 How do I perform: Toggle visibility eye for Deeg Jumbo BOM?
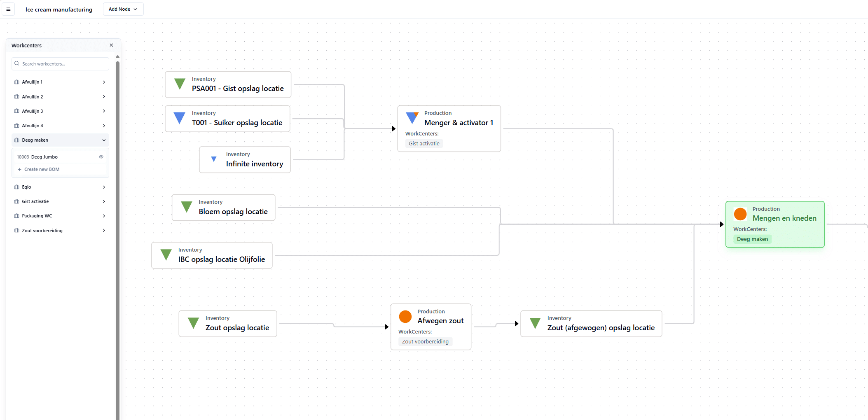click(101, 157)
